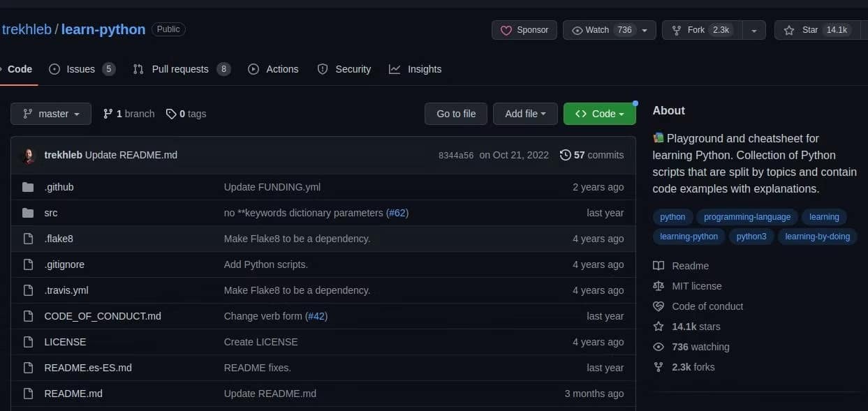Open the Watch eye icon

click(577, 30)
